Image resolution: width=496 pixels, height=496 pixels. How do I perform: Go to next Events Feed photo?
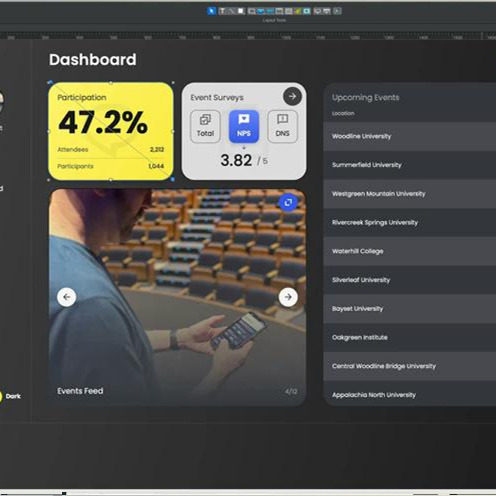coord(288,297)
